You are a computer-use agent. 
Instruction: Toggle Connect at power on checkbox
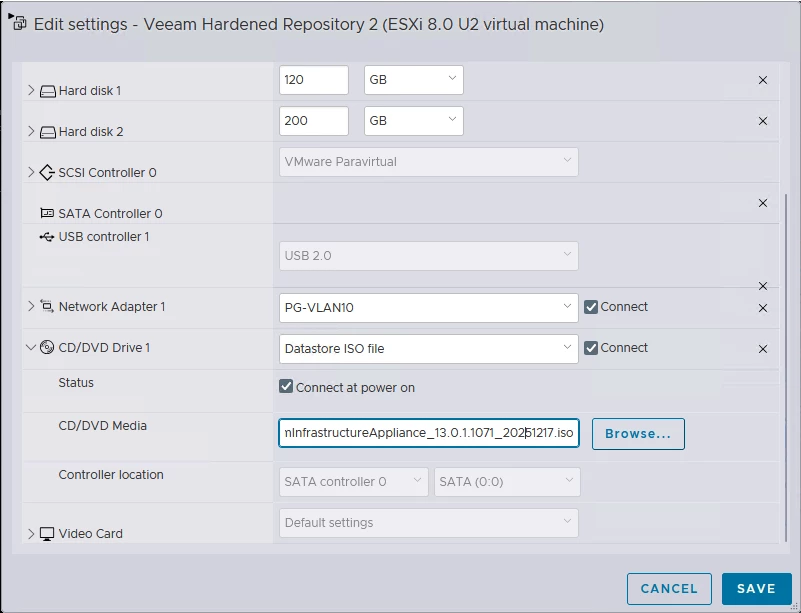tap(286, 386)
